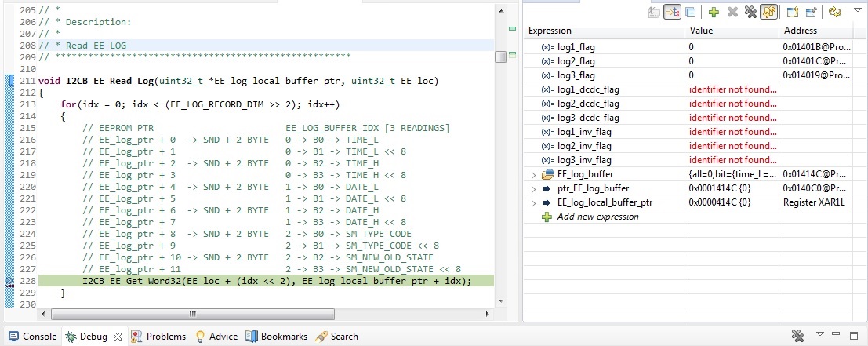Click Pin to Debug Context icon
This screenshot has height=346, width=868.
pos(811,12)
